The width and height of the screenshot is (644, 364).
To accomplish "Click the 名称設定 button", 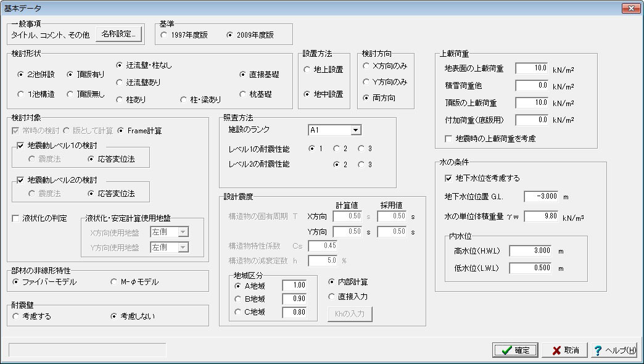I will click(118, 34).
